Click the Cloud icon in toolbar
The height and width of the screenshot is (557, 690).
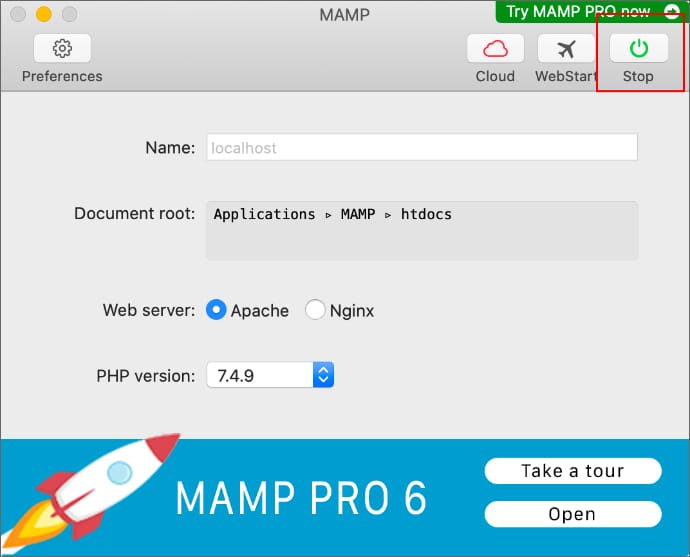coord(495,48)
